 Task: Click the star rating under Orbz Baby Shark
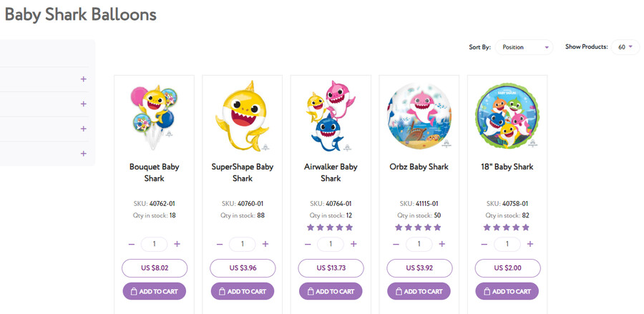click(419, 227)
